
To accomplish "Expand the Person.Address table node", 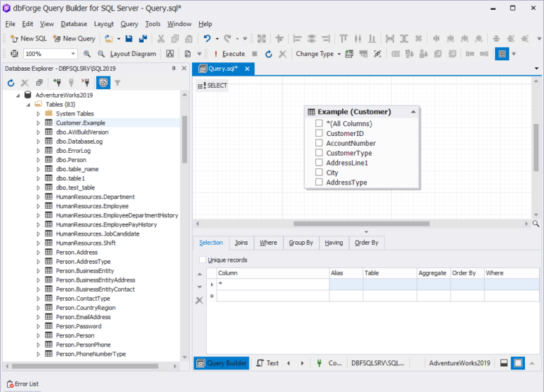I will 39,252.
